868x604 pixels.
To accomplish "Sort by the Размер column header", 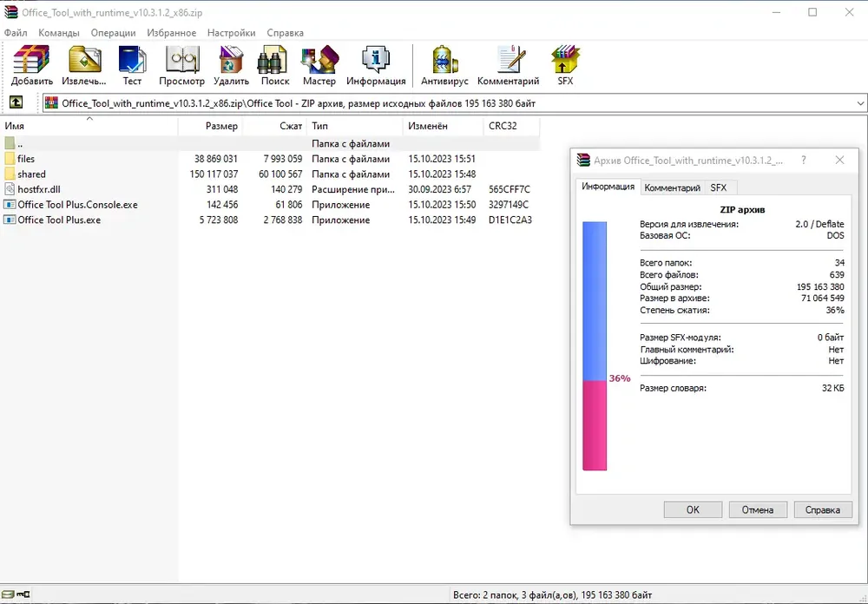I will pyautogui.click(x=210, y=126).
